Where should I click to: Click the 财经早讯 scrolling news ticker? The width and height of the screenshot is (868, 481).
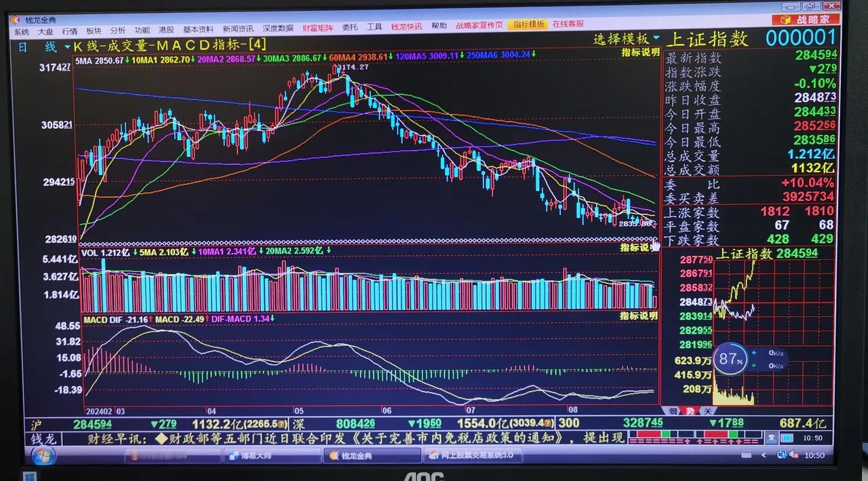point(357,438)
